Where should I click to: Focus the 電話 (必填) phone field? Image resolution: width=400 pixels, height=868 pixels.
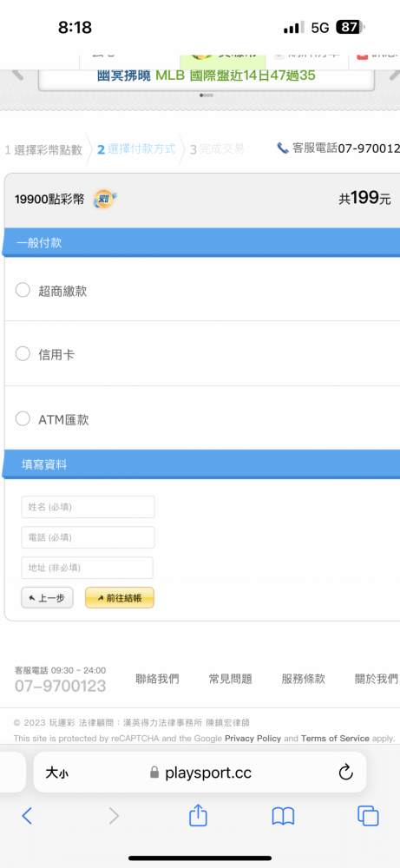coord(88,537)
